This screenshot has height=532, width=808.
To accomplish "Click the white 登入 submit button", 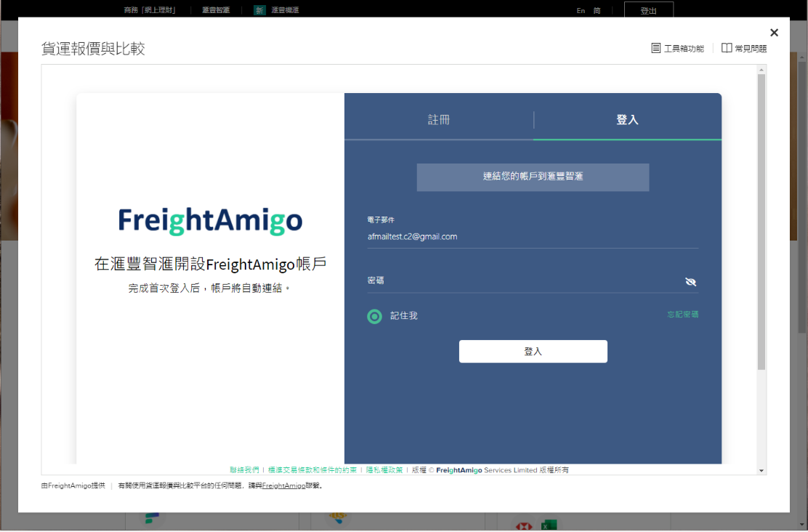I will (x=533, y=352).
